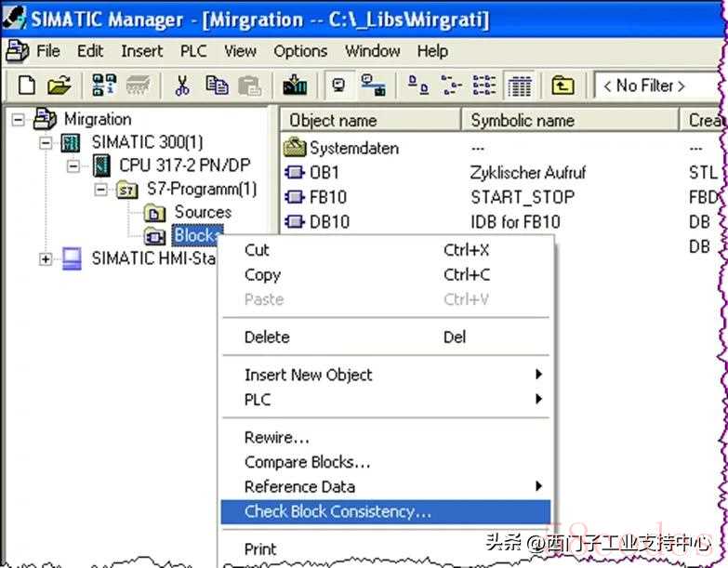Collapse the SIMATIC 300(1) tree node
This screenshot has height=568, width=728.
click(x=46, y=142)
